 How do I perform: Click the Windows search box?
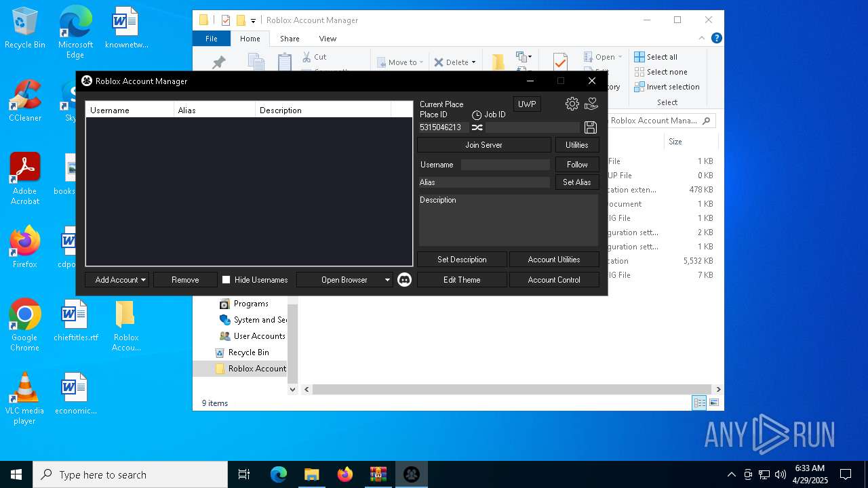coord(130,474)
